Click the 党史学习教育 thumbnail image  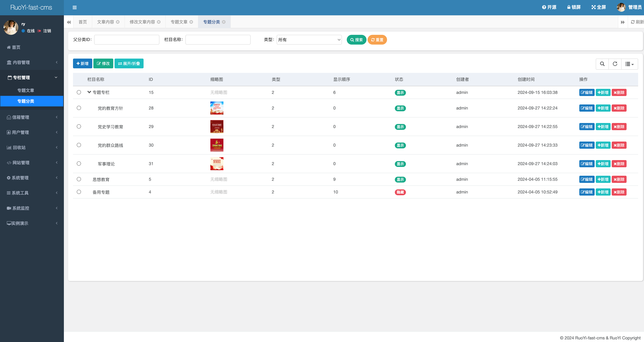[x=217, y=127]
